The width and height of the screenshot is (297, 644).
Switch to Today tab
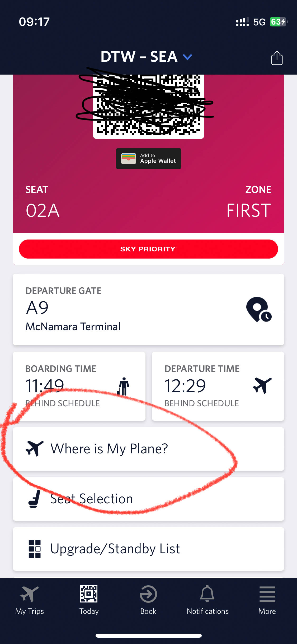pos(89,600)
